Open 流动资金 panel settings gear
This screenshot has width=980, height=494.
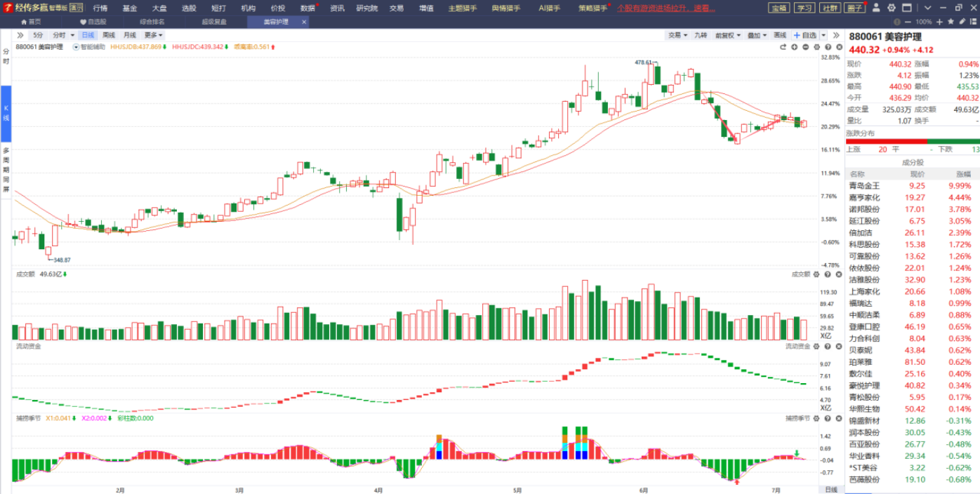point(816,346)
